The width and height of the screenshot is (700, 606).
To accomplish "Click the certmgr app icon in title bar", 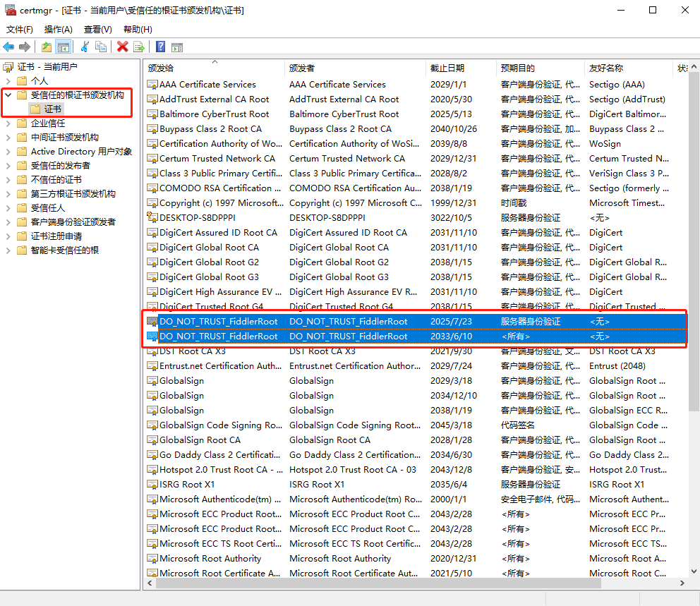I will coord(11,9).
